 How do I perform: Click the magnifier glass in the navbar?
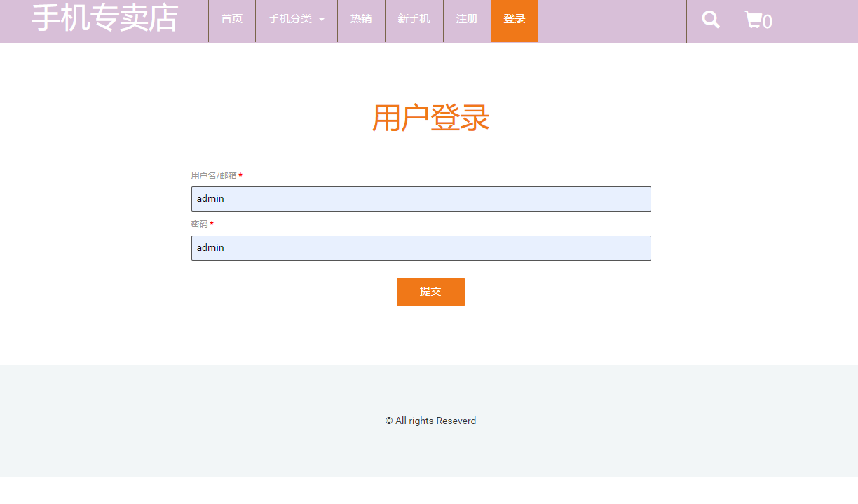coord(710,20)
